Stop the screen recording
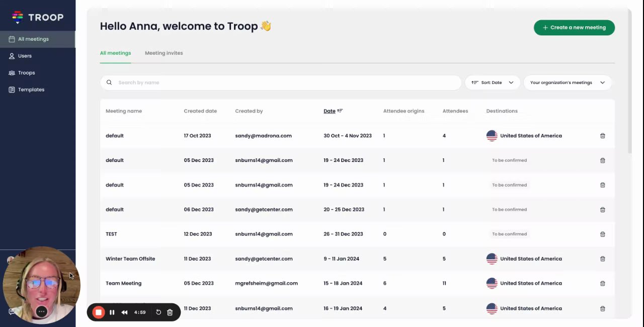This screenshot has width=644, height=327. pyautogui.click(x=99, y=312)
